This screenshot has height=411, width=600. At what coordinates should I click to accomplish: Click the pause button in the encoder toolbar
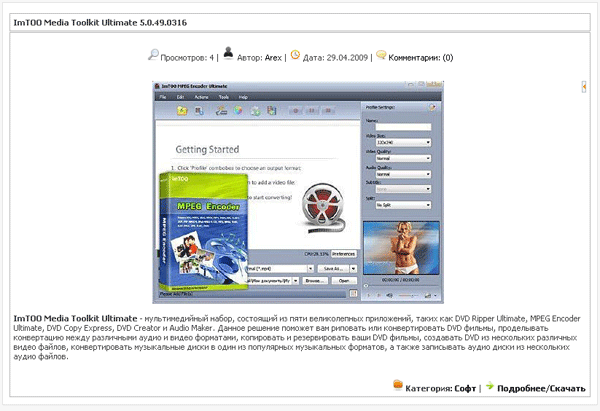[312, 111]
